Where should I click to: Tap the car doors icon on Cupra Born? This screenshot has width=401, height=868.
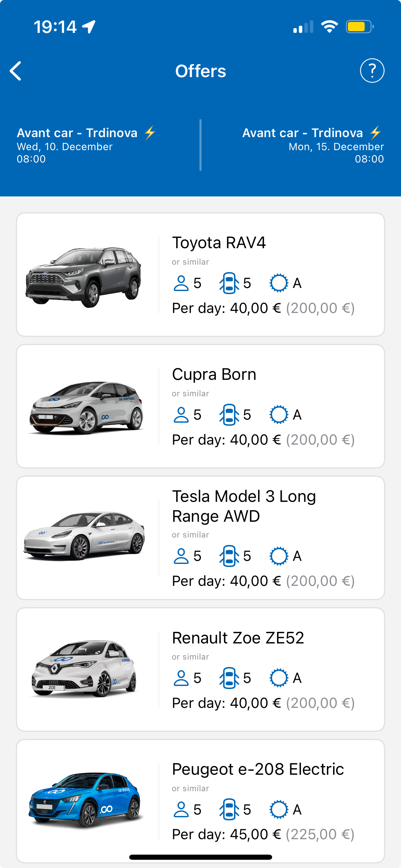(x=229, y=415)
